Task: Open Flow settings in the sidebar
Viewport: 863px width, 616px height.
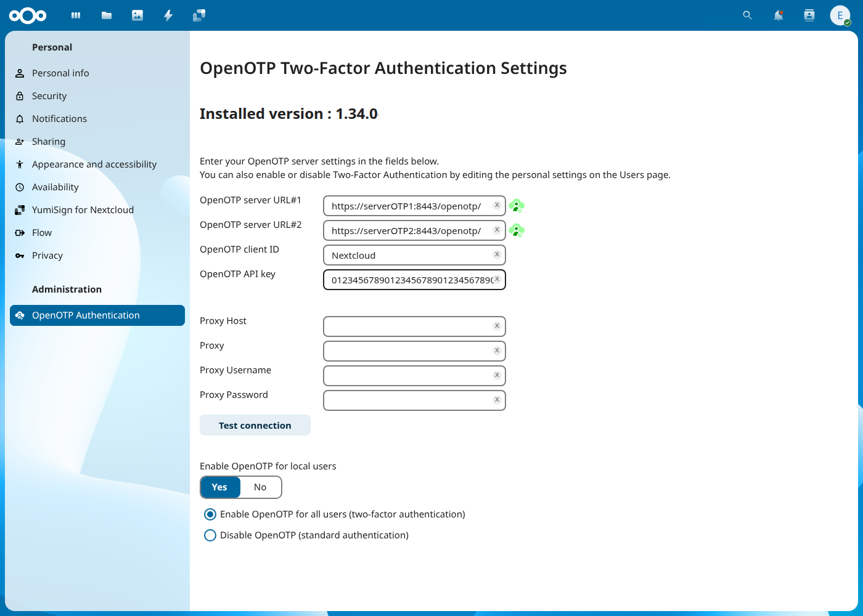Action: 97,233
